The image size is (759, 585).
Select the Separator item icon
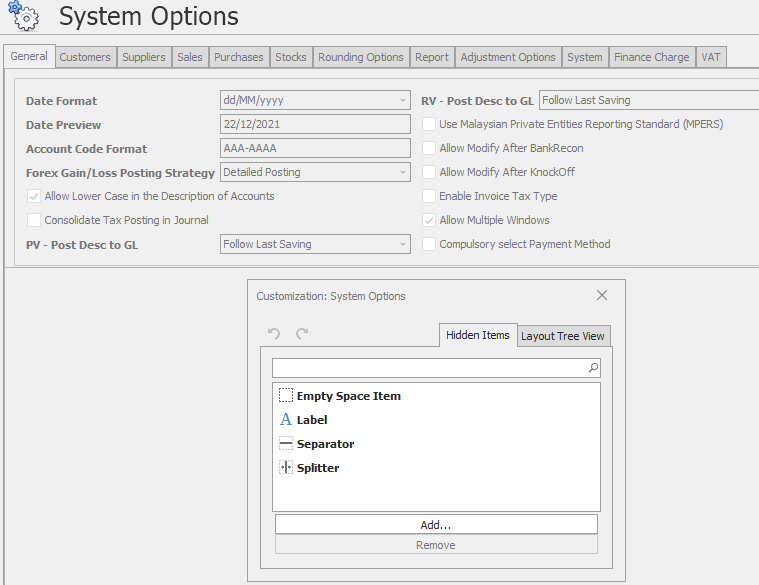point(286,444)
